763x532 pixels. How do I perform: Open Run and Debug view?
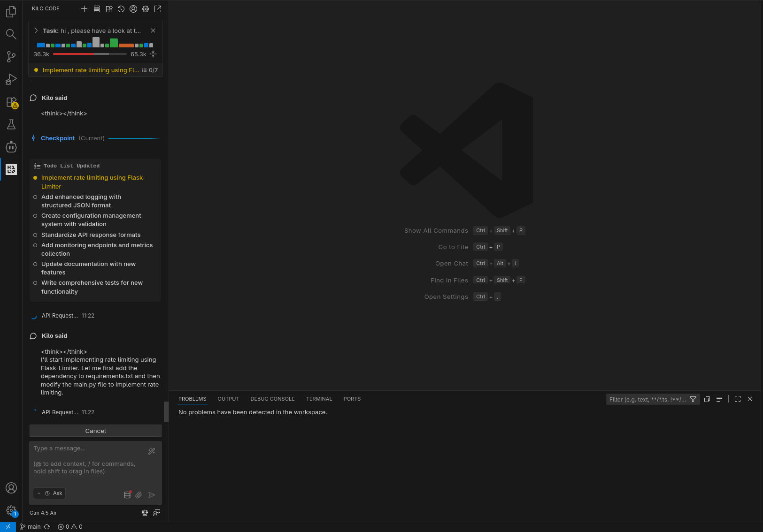tap(11, 79)
